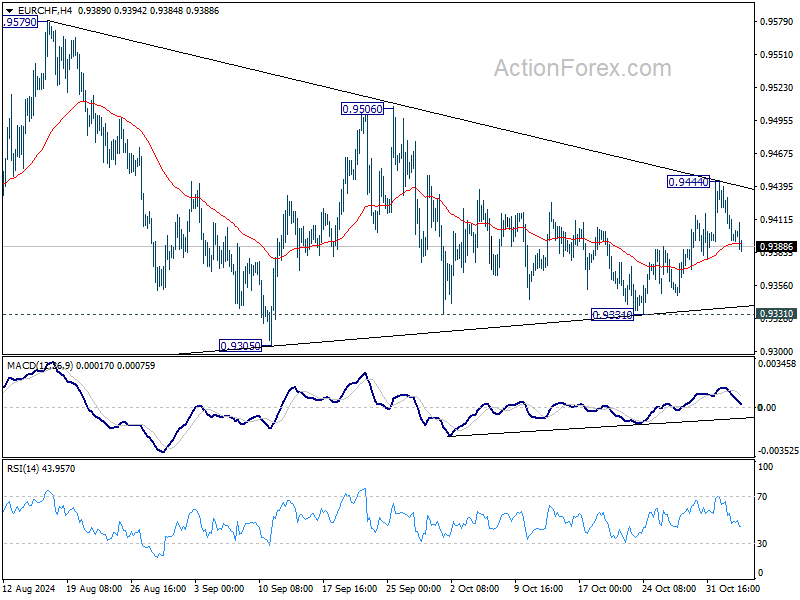Click the 26 Aug 16:00 date label

point(158,589)
